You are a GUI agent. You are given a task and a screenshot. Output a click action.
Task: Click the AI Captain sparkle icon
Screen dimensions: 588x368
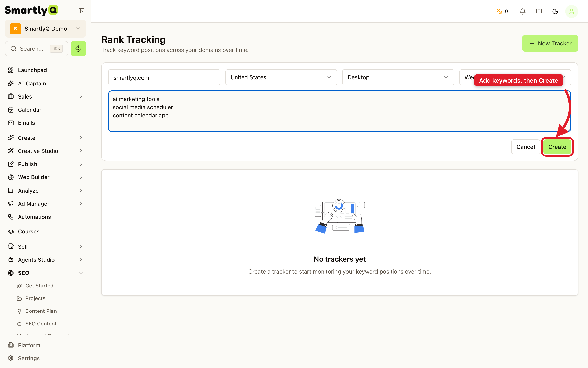pyautogui.click(x=11, y=83)
